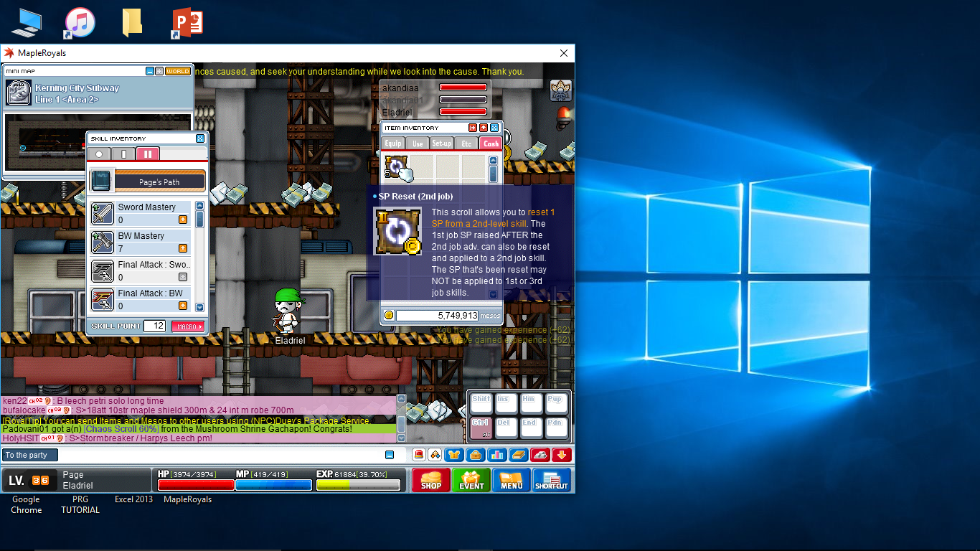Screen dimensions: 980x551
Task: Open the iTunes desktop shortcut
Action: (x=80, y=22)
